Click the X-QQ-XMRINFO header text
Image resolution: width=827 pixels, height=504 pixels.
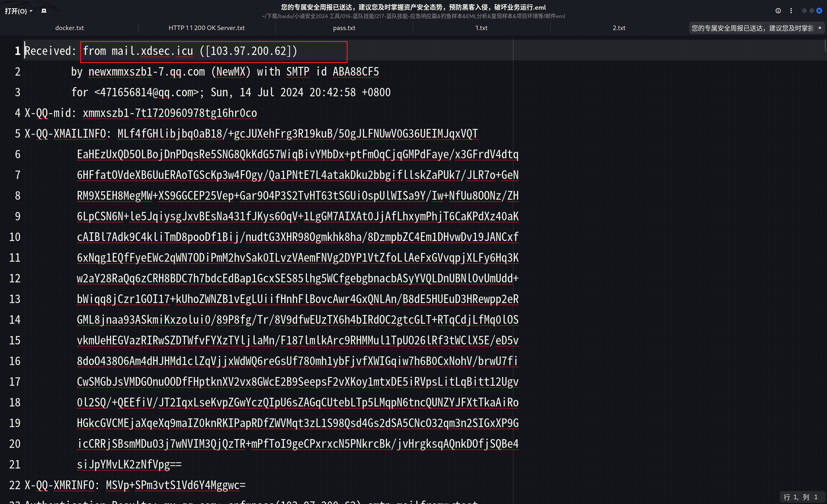click(60, 485)
